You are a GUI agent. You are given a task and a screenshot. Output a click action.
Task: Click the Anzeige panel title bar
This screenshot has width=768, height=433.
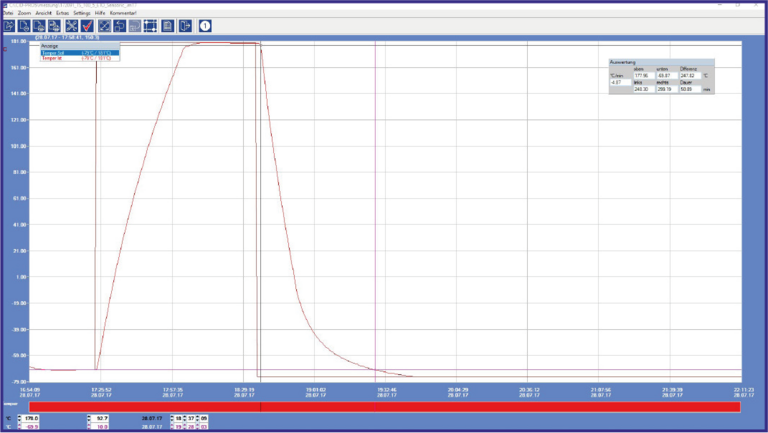point(80,46)
